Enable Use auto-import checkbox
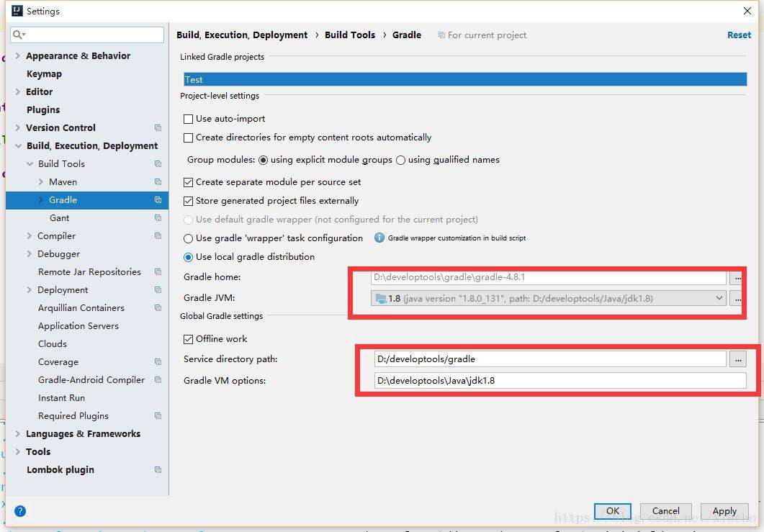 188,119
